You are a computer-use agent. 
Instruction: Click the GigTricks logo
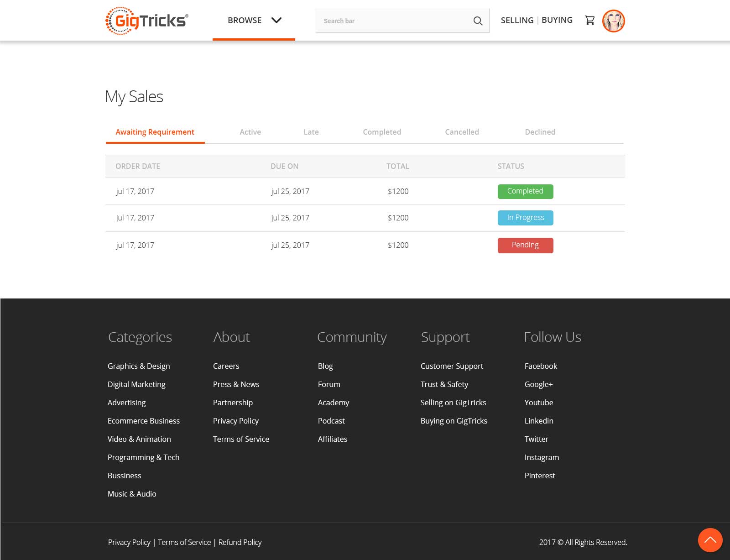146,21
